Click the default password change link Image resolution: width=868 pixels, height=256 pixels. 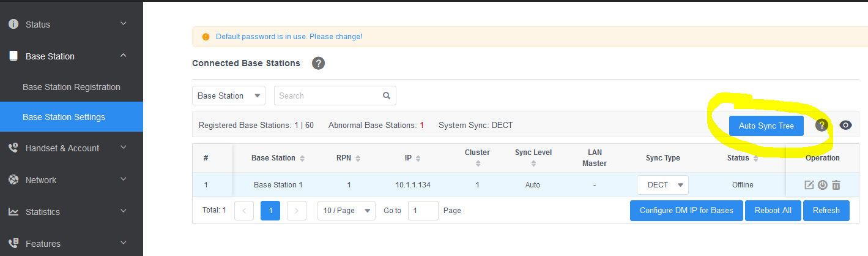pos(289,37)
